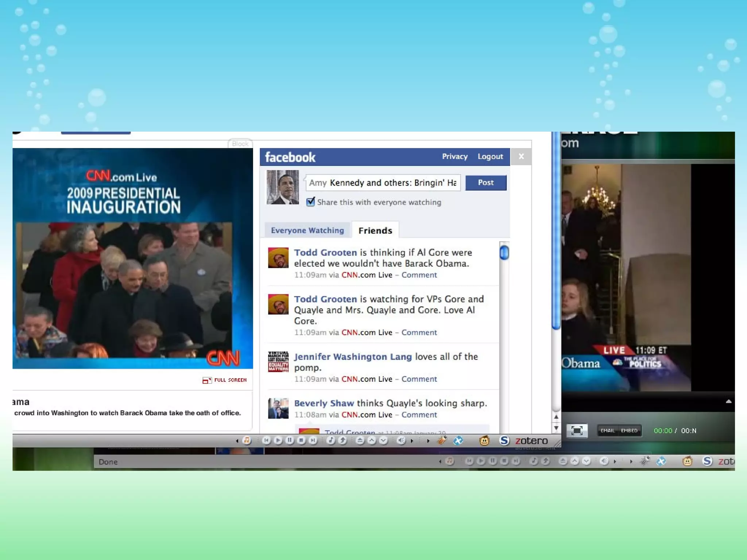Click the Greasemonkey monkey face icon
The image size is (747, 560).
484,441
